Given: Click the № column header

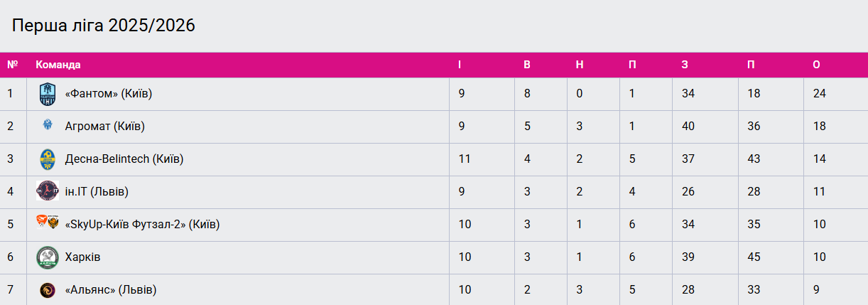Looking at the screenshot, I should click(12, 65).
